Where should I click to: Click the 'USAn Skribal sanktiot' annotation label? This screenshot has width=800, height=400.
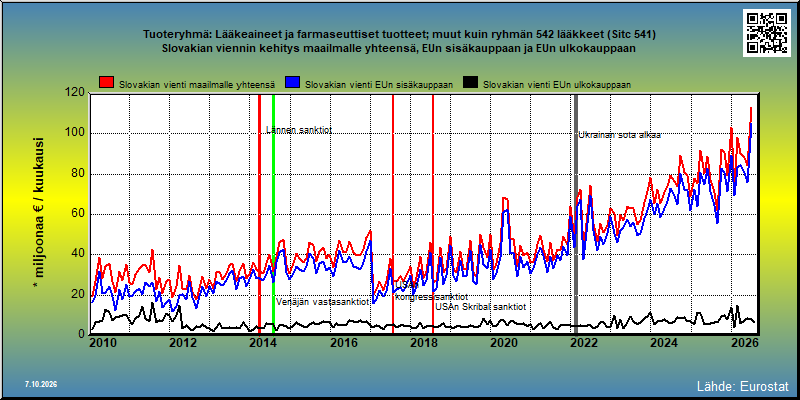pyautogui.click(x=481, y=307)
